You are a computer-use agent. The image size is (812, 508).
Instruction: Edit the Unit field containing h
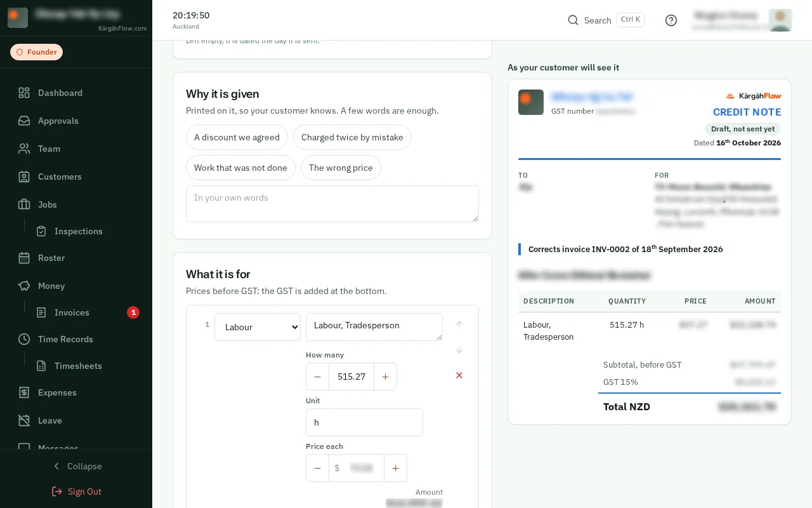364,422
